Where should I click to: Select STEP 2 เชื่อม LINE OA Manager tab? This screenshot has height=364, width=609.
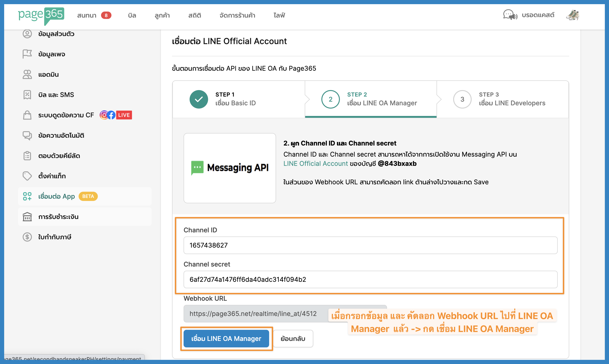pos(371,99)
